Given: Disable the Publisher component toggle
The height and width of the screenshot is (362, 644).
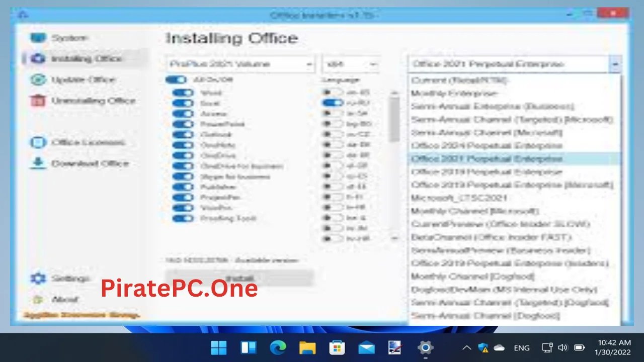Looking at the screenshot, I should 183,187.
